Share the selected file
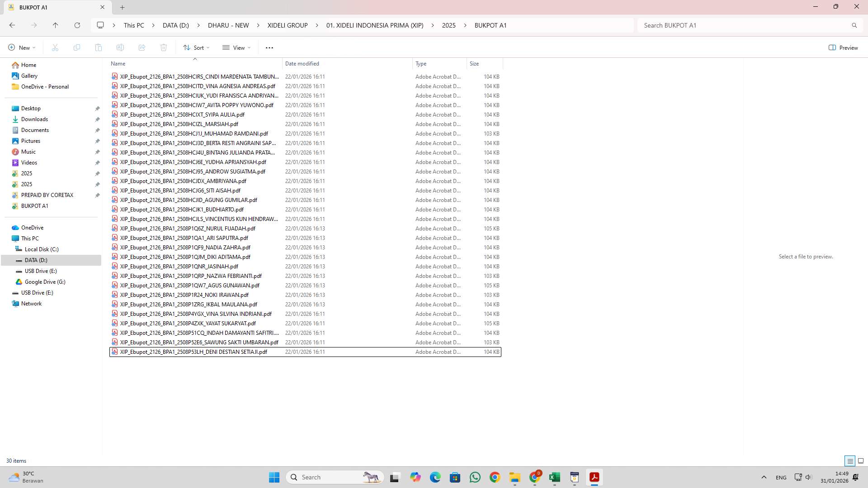This screenshot has height=488, width=868. point(142,47)
